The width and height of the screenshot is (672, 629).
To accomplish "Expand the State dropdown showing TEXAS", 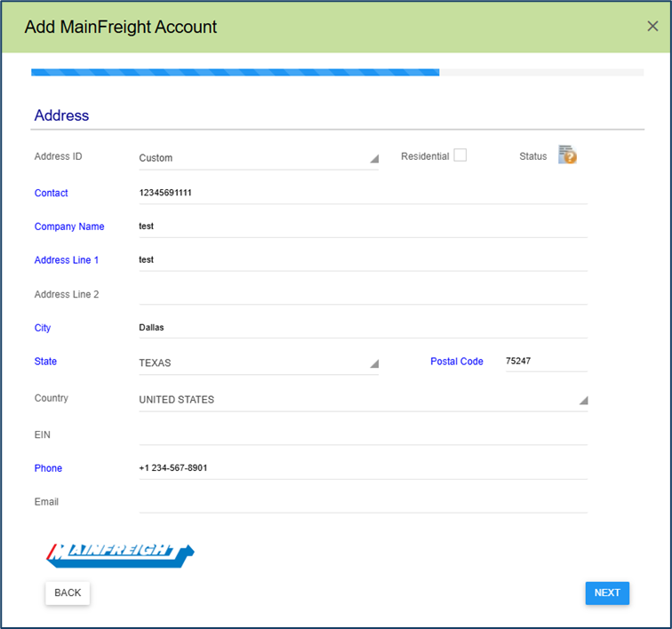I will (x=258, y=363).
